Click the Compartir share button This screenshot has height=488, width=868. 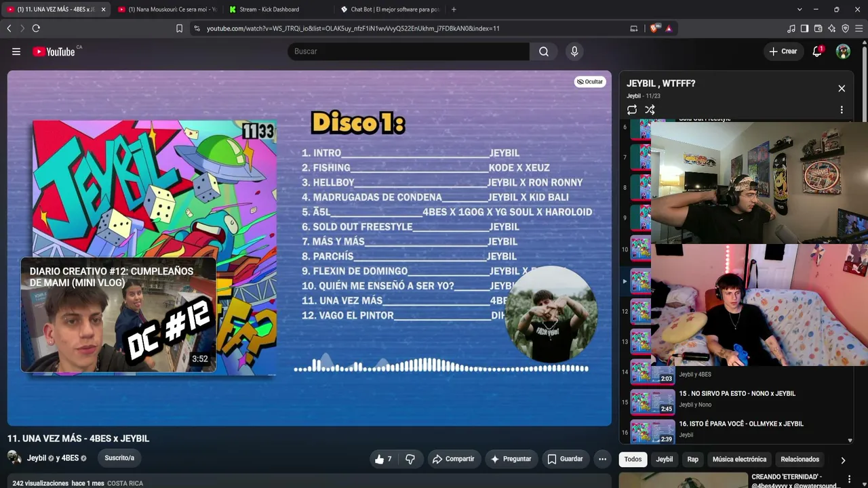pos(454,459)
